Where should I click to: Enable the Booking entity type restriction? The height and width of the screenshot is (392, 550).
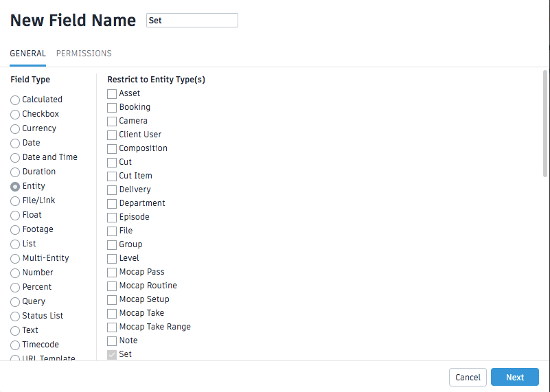coord(112,108)
